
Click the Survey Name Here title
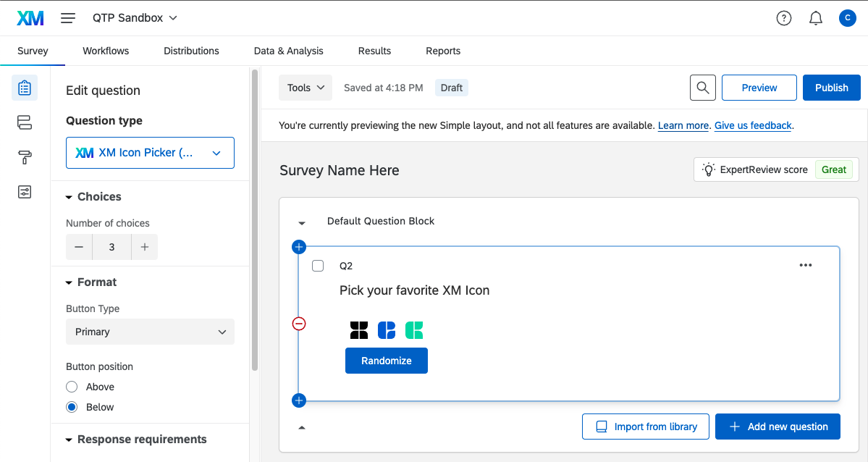(340, 170)
